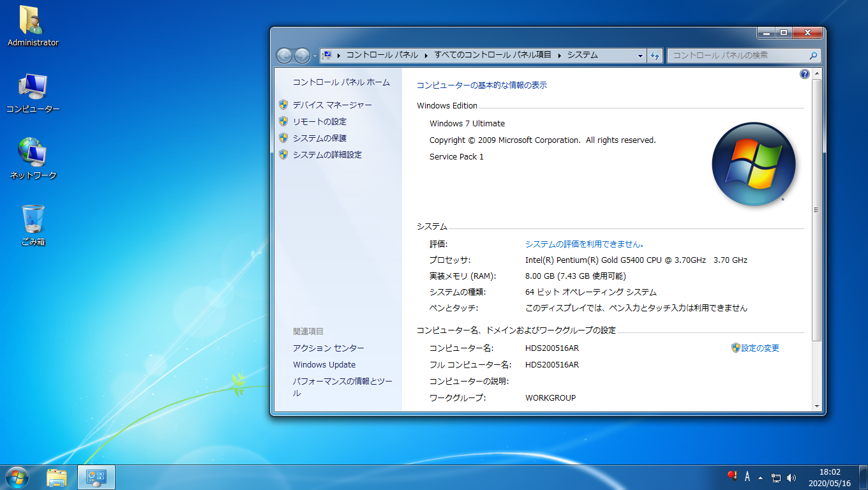Open コントロール パネル ホーム link
The height and width of the screenshot is (490, 868).
(x=341, y=82)
